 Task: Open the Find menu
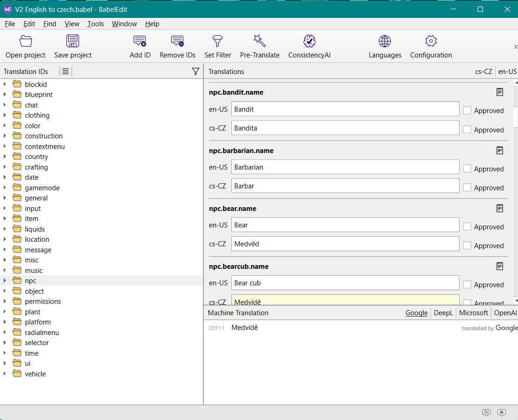pyautogui.click(x=50, y=24)
